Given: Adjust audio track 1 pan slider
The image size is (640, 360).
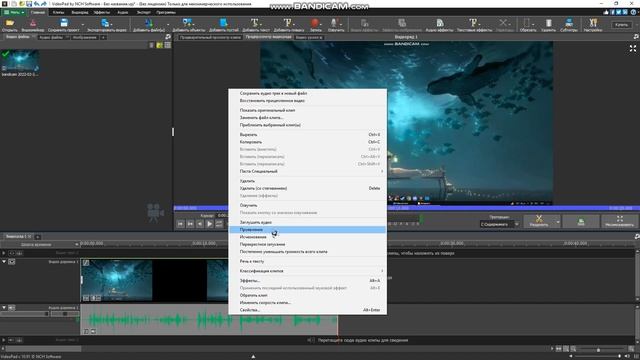Looking at the screenshot, I should tap(65, 313).
